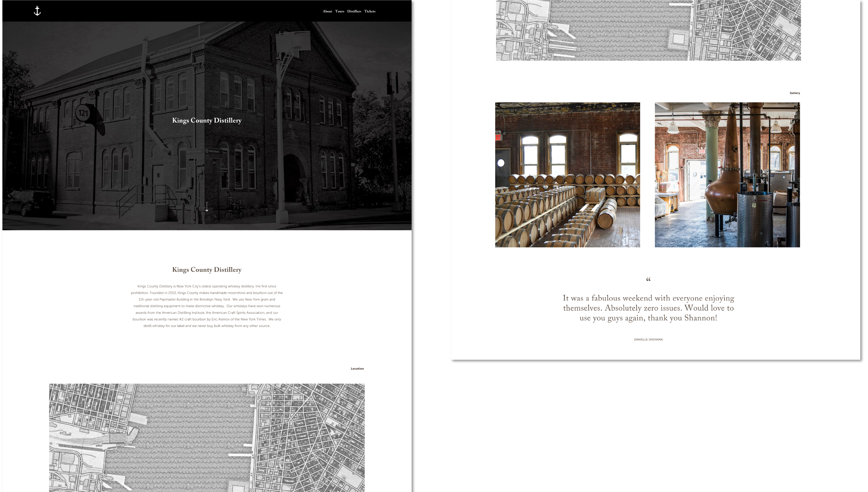Go to the Tours page

coord(339,11)
